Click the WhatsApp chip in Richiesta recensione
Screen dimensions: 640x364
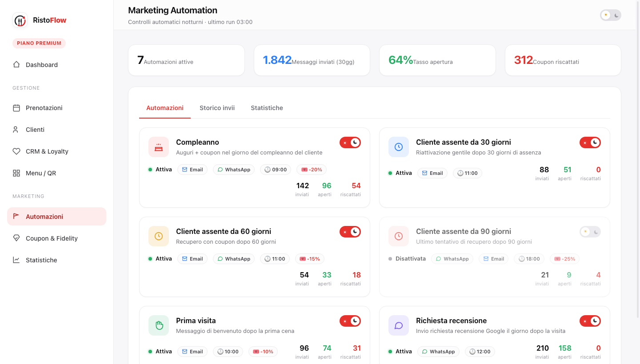point(438,352)
